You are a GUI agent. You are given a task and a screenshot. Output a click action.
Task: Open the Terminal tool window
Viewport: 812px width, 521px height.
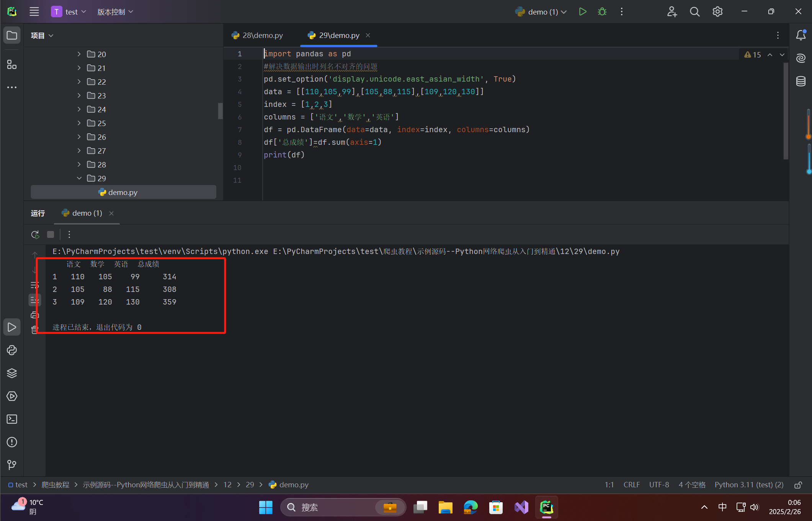[x=12, y=419]
